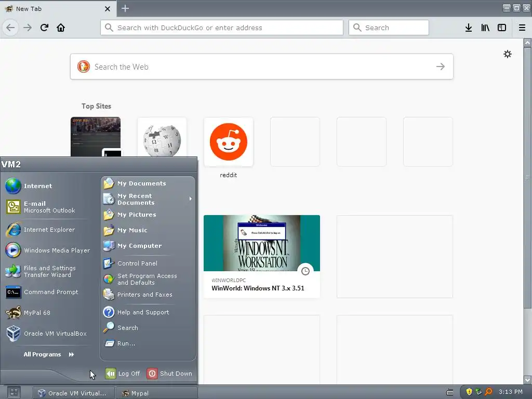
Task: Open the Library bookshelf icon
Action: 485,28
